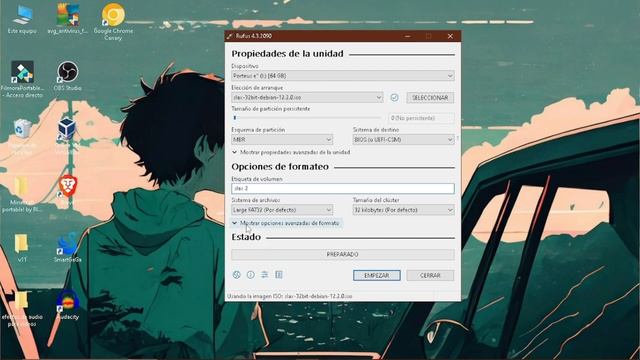This screenshot has height=360, width=640.
Task: Click the 'Usando la imagen ISO' status text
Action: [290, 296]
